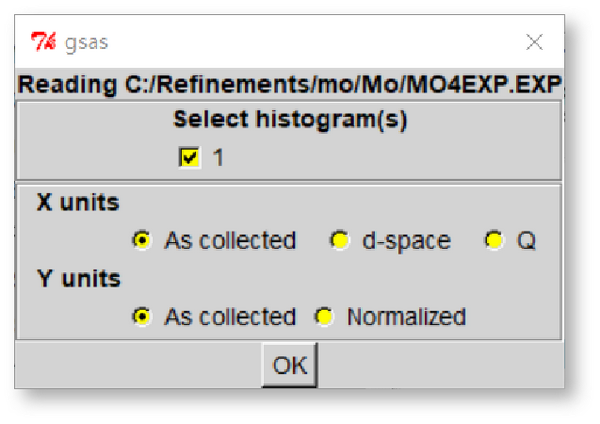Viewport: 600px width, 424px height.
Task: Click the Tk feather icon in title bar
Action: 42,42
